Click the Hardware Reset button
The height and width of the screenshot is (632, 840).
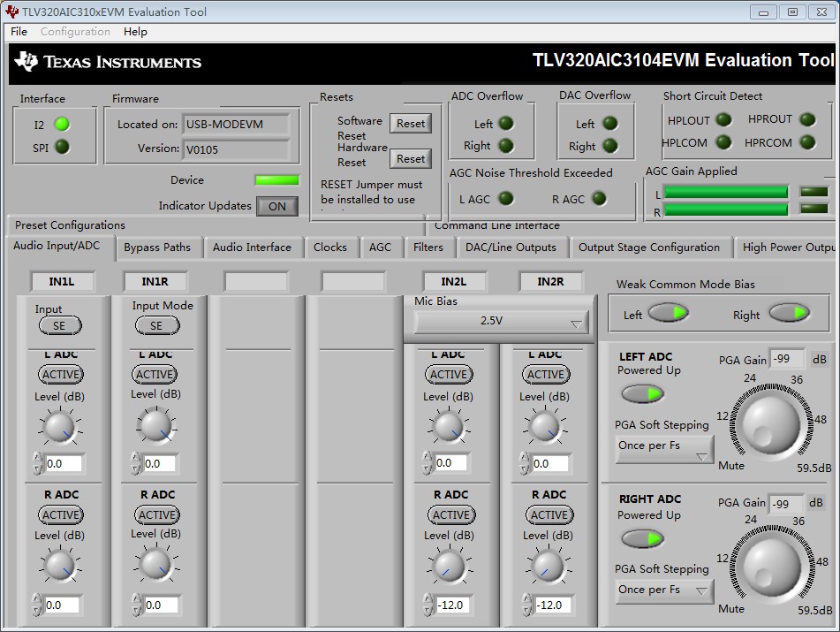411,159
